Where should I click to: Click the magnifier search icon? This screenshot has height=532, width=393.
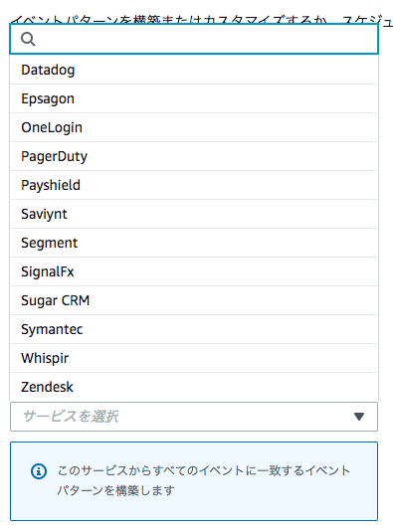click(x=28, y=39)
